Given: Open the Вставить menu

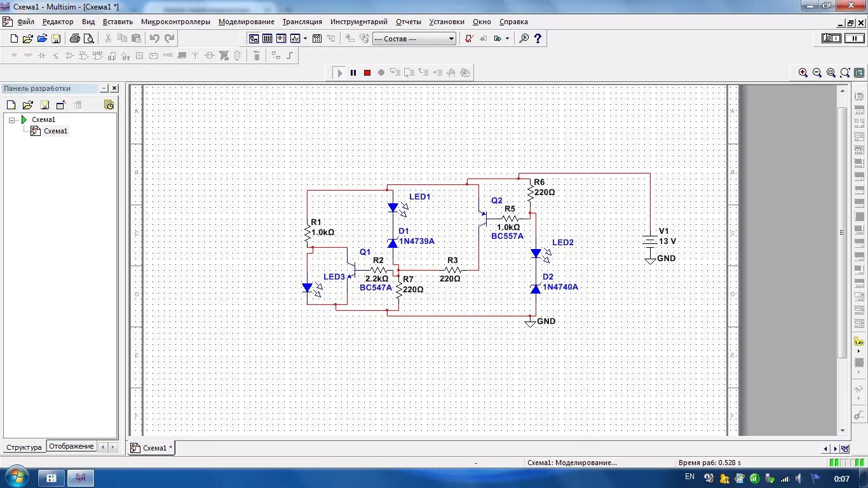Looking at the screenshot, I should click(x=118, y=22).
